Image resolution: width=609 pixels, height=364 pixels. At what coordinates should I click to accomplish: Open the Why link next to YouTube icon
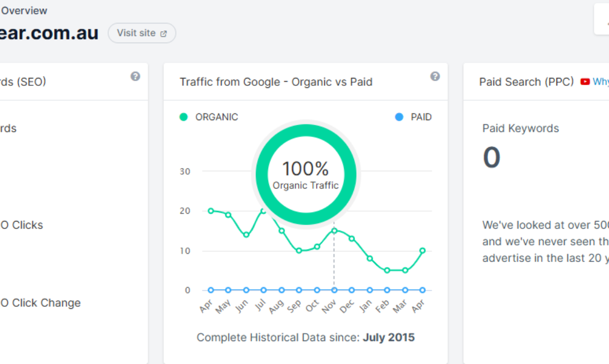pyautogui.click(x=601, y=82)
